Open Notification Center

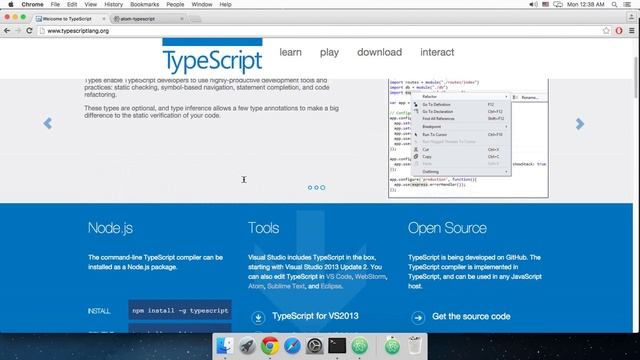pos(627,4)
